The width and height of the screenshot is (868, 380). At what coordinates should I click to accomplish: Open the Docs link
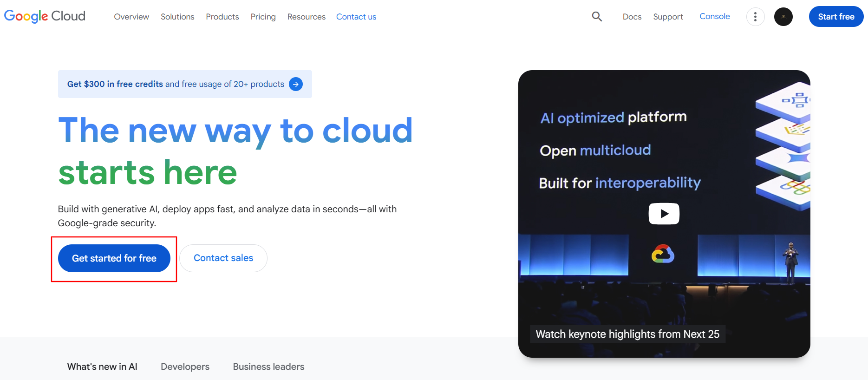point(632,17)
